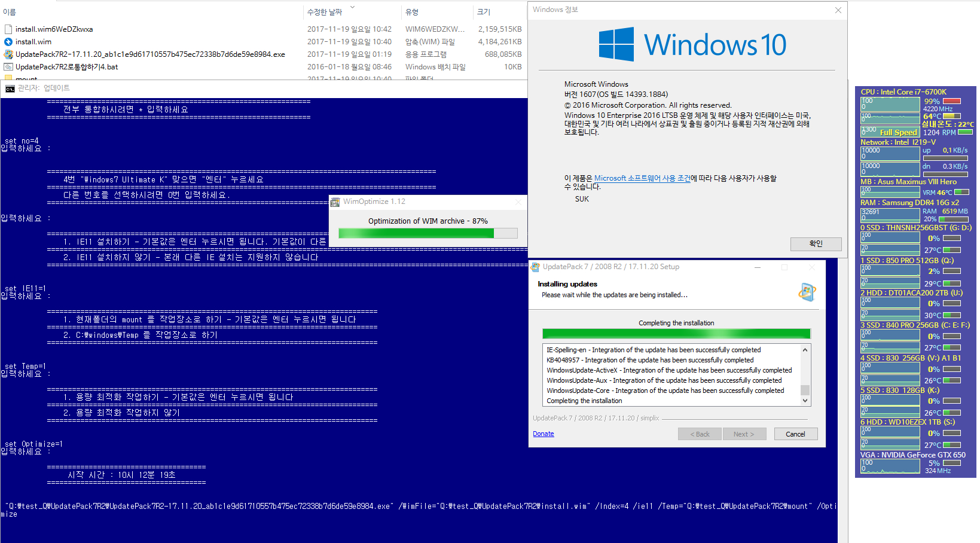Click CPU : Intel Core i7-6700K label
The image size is (980, 543).
(903, 92)
